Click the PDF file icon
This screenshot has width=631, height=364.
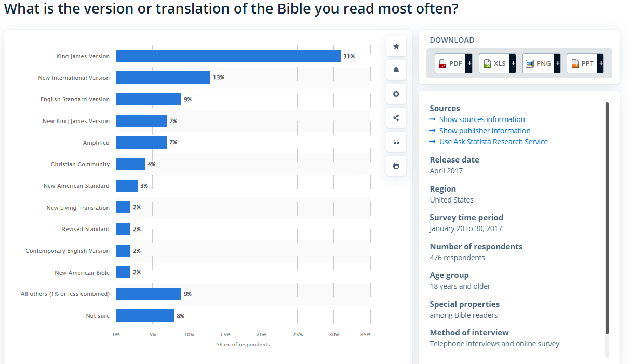pos(443,63)
